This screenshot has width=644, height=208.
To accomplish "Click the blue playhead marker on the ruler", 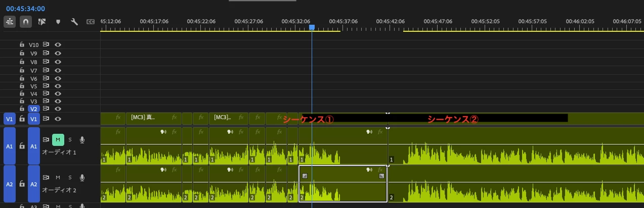I will point(312,27).
